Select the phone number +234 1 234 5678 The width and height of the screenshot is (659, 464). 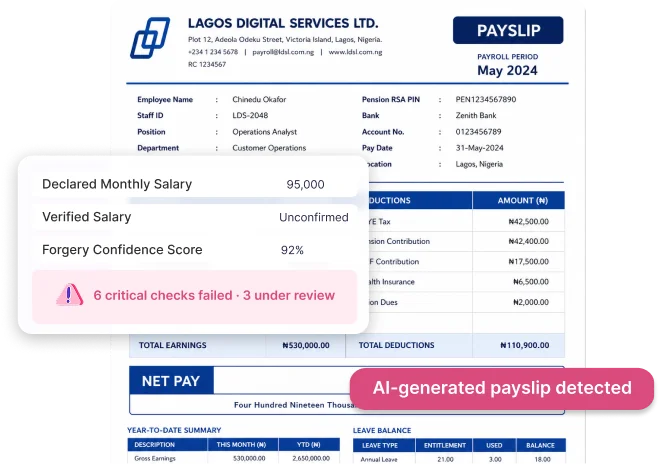coord(213,52)
